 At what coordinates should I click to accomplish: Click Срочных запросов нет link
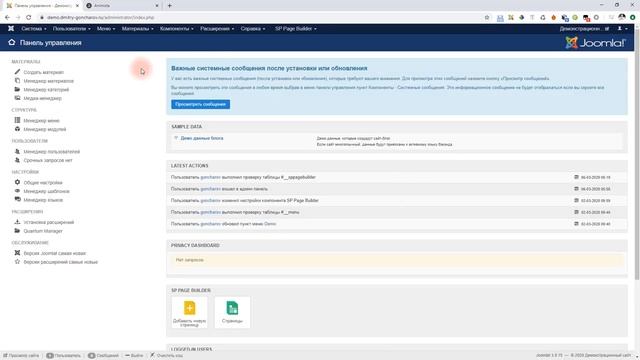point(48,160)
